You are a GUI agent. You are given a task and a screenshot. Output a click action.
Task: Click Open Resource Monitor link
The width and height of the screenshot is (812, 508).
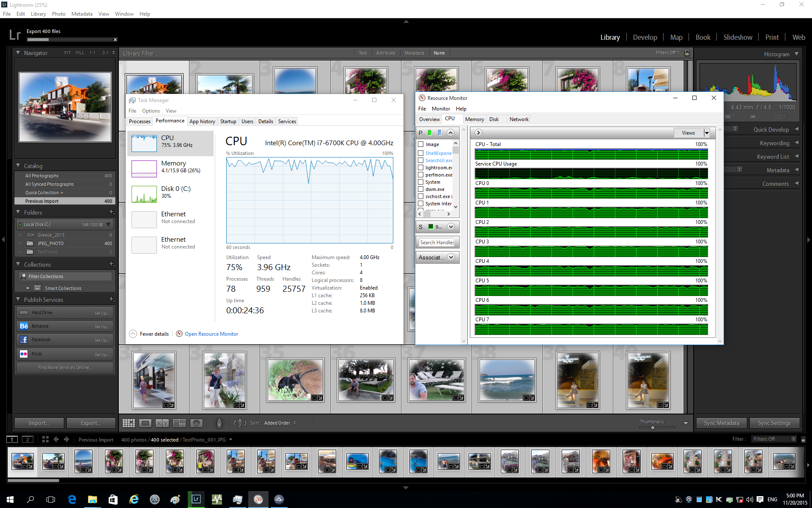pyautogui.click(x=211, y=334)
